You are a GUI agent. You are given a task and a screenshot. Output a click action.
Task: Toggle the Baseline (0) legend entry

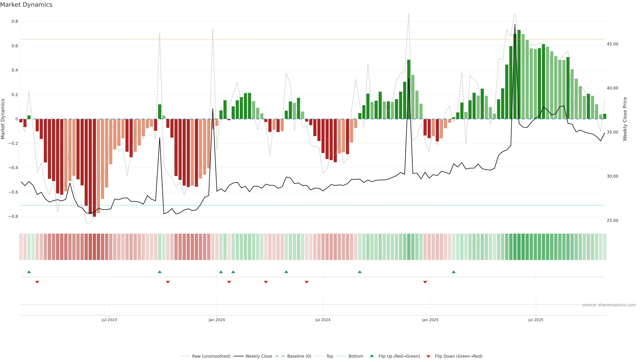(299, 356)
